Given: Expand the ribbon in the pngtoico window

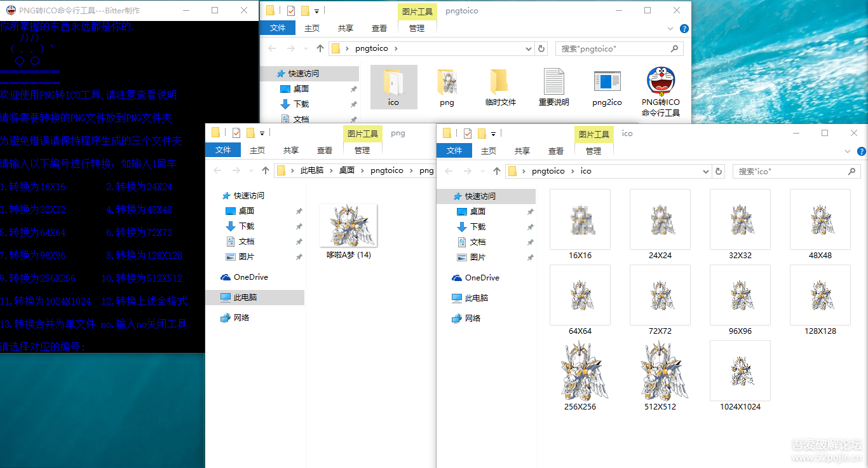Looking at the screenshot, I should click(672, 29).
